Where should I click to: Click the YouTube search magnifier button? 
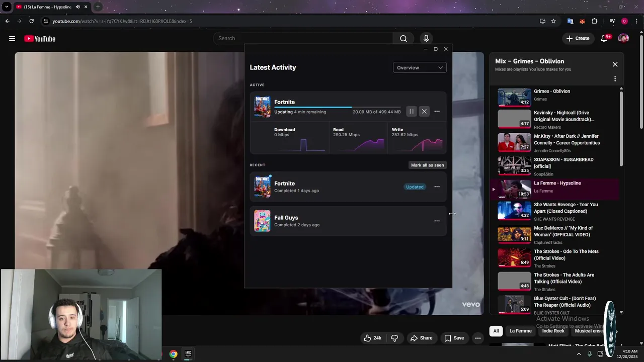click(x=404, y=38)
